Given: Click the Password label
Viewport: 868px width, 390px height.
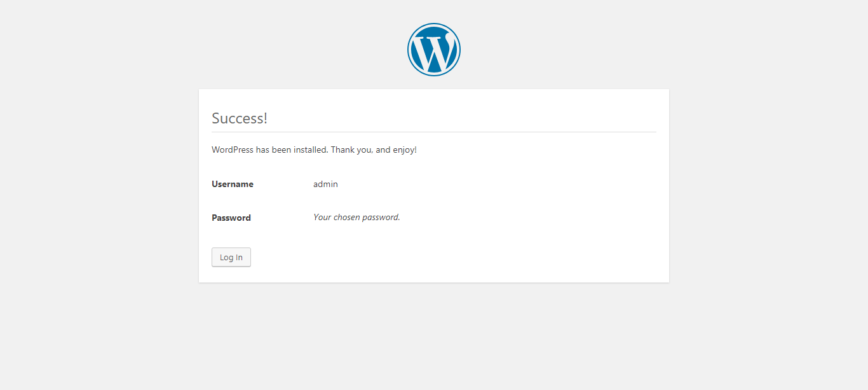Looking at the screenshot, I should tap(231, 218).
